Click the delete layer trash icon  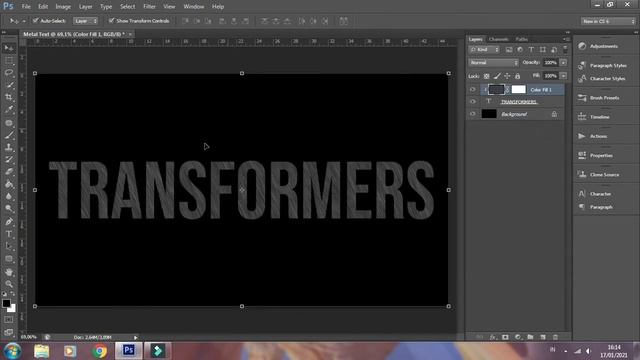tap(555, 337)
